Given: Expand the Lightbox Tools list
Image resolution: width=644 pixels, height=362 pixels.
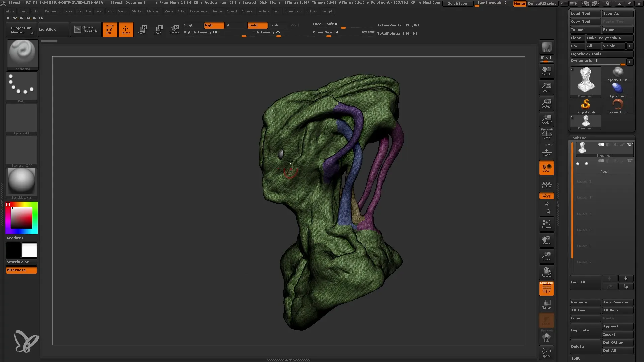Looking at the screenshot, I should pos(601,54).
